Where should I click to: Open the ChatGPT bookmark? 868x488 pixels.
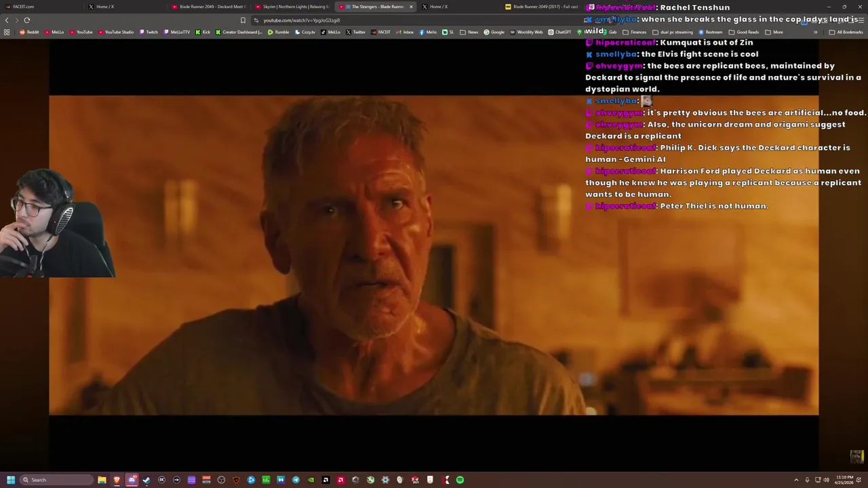tap(560, 32)
